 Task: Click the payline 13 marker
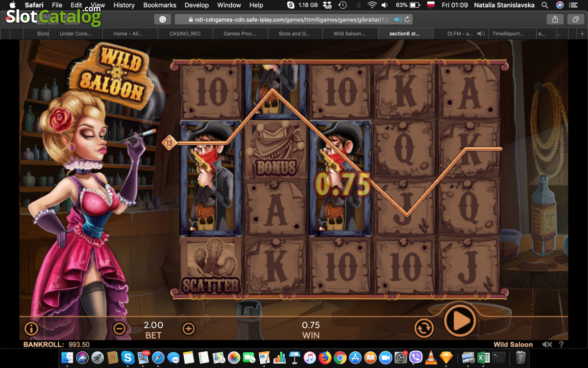pos(169,143)
